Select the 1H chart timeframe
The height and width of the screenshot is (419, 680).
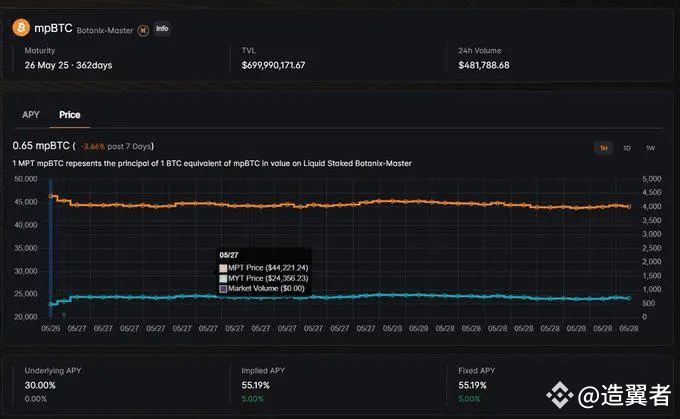click(603, 148)
